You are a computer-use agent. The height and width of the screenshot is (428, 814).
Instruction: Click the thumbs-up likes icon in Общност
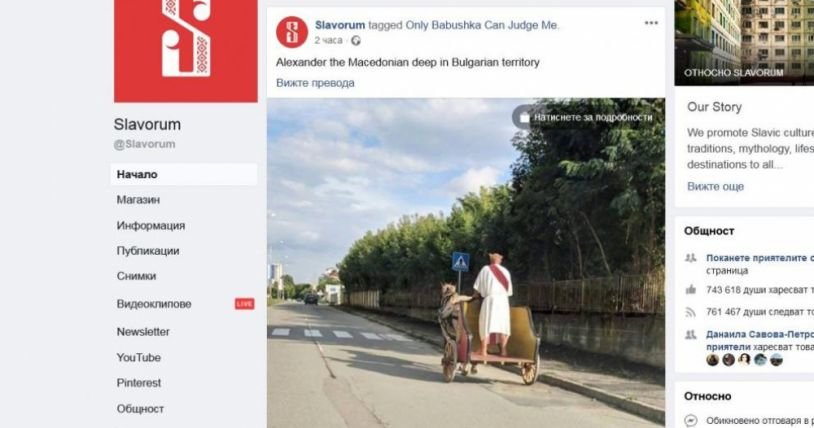click(x=690, y=290)
